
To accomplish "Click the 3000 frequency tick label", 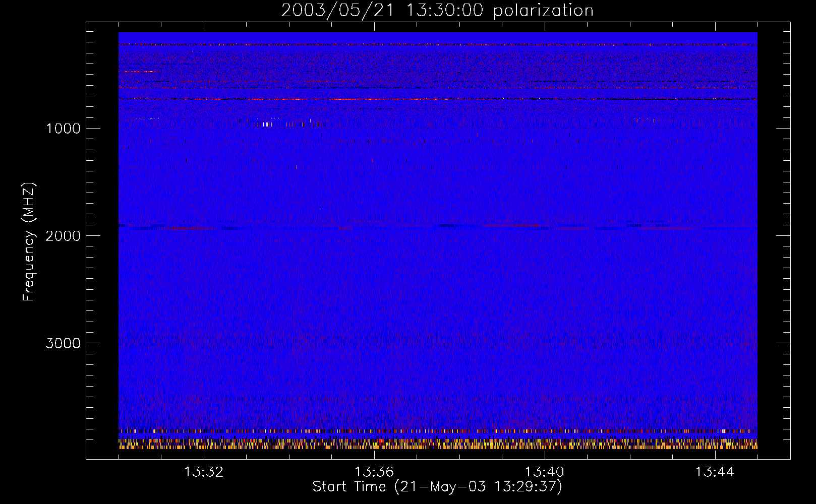I will tap(63, 343).
